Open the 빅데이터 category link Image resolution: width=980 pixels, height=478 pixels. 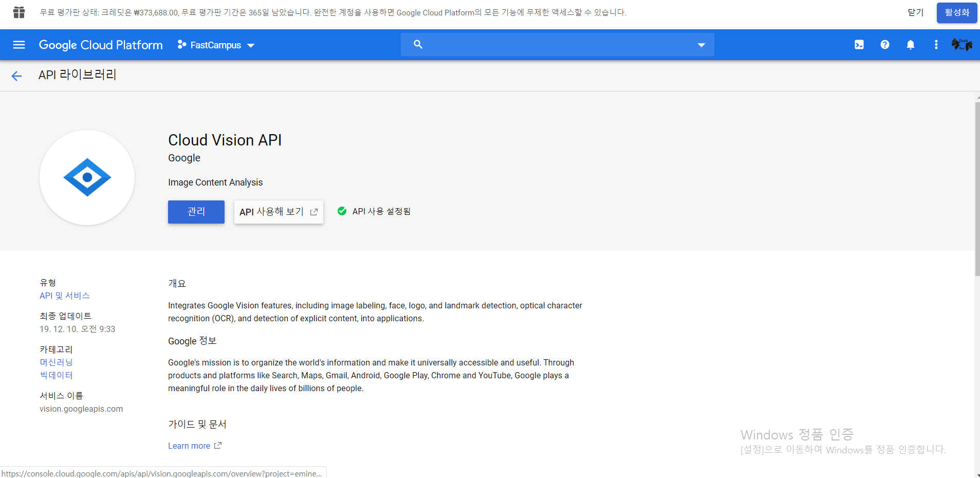click(56, 375)
